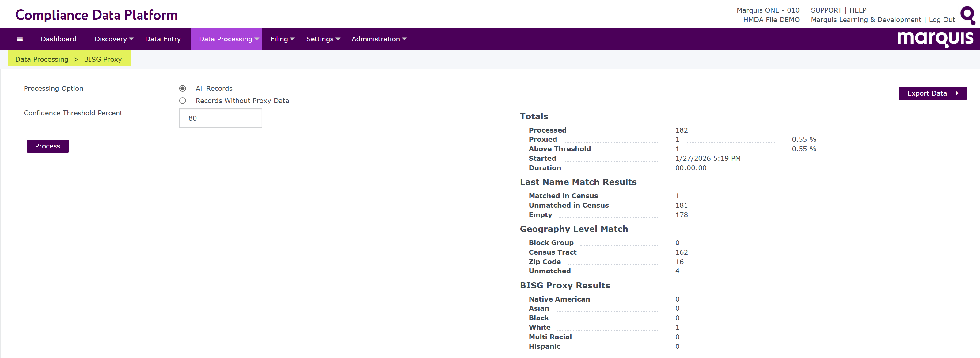
Task: Open the HELP link
Action: click(858, 10)
